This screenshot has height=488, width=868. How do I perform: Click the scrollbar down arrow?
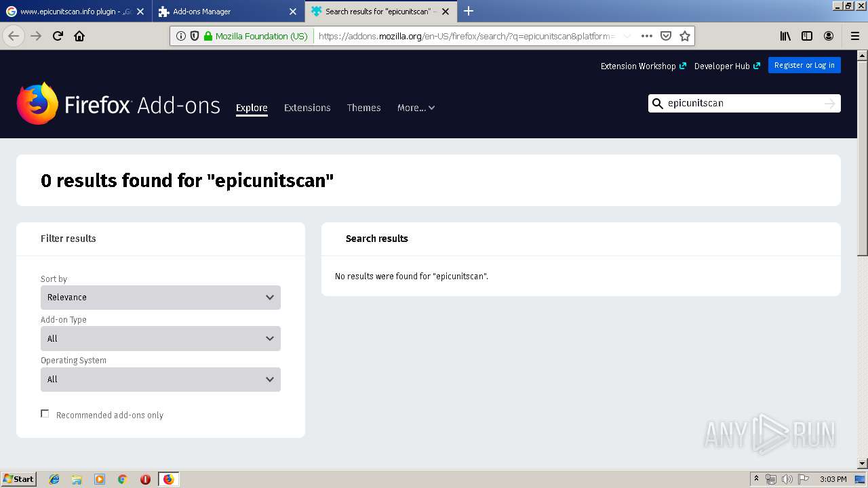[x=863, y=464]
